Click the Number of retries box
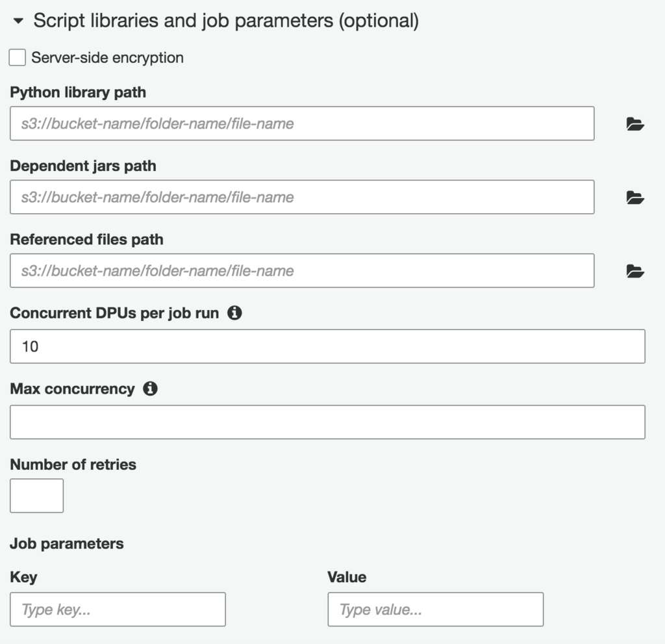Image resolution: width=665 pixels, height=644 pixels. click(37, 496)
